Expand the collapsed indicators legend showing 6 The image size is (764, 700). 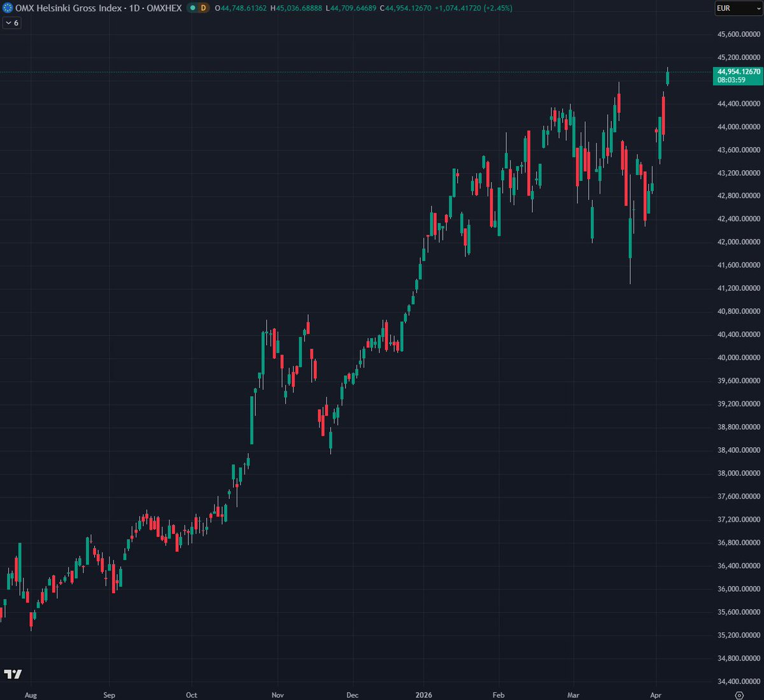[12, 23]
